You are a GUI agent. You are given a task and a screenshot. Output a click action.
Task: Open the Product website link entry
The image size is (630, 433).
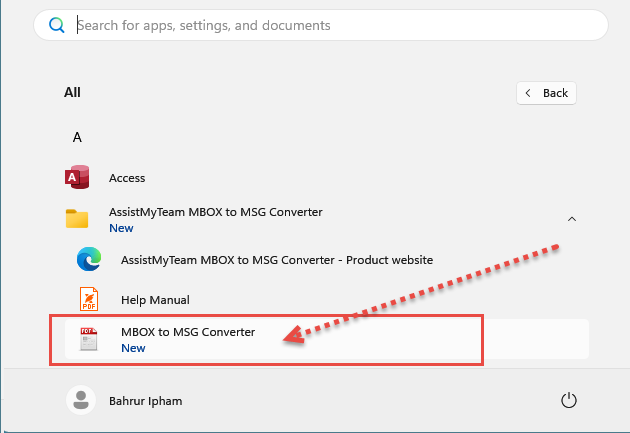tap(276, 259)
